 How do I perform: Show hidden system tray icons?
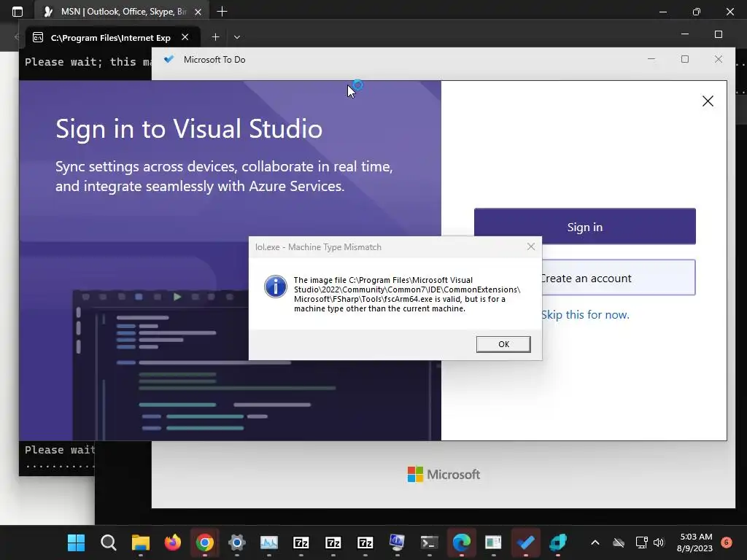[x=595, y=542]
